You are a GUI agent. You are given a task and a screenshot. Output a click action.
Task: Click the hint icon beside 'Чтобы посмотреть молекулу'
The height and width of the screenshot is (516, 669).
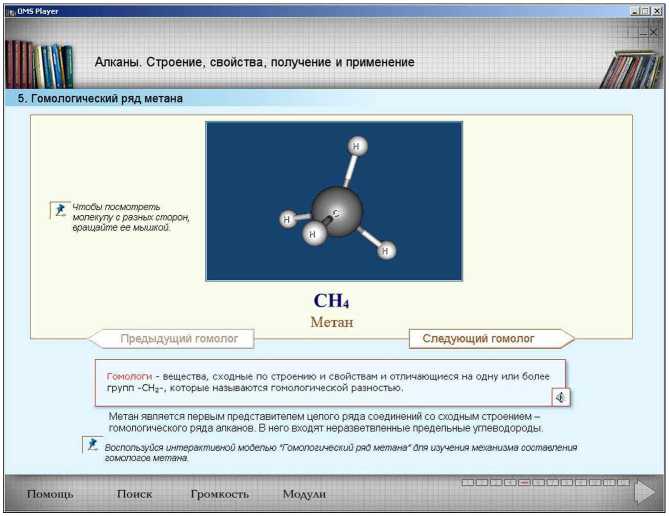[x=60, y=210]
